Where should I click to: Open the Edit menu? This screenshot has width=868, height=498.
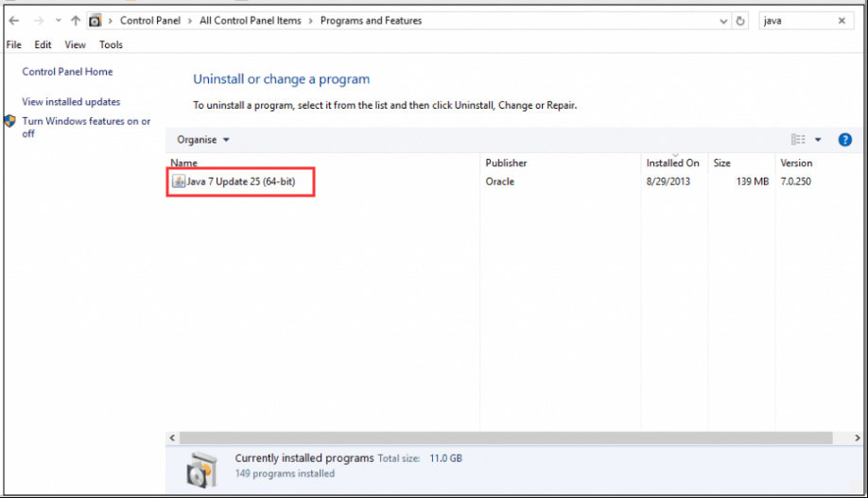tap(43, 44)
